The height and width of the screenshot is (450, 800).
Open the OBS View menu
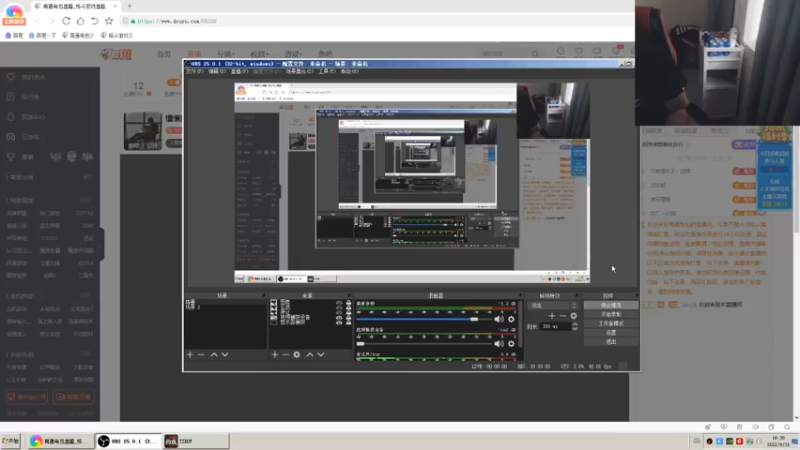coord(239,71)
